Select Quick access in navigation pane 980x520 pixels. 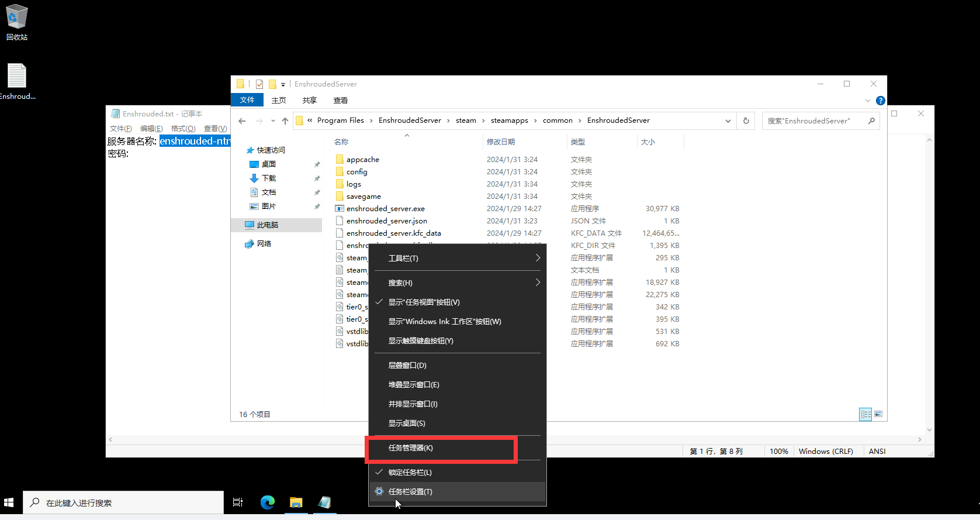pyautogui.click(x=271, y=150)
